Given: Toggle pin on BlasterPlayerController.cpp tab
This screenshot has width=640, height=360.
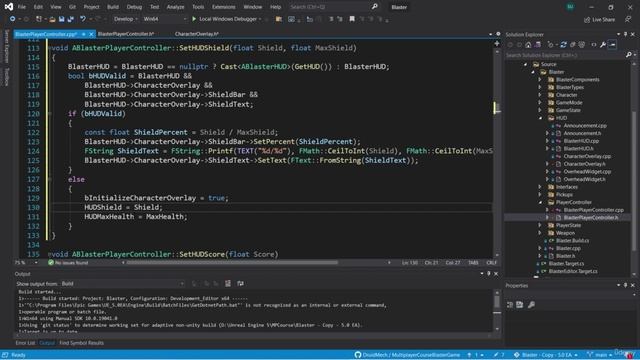Looking at the screenshot, I should pyautogui.click(x=83, y=34).
